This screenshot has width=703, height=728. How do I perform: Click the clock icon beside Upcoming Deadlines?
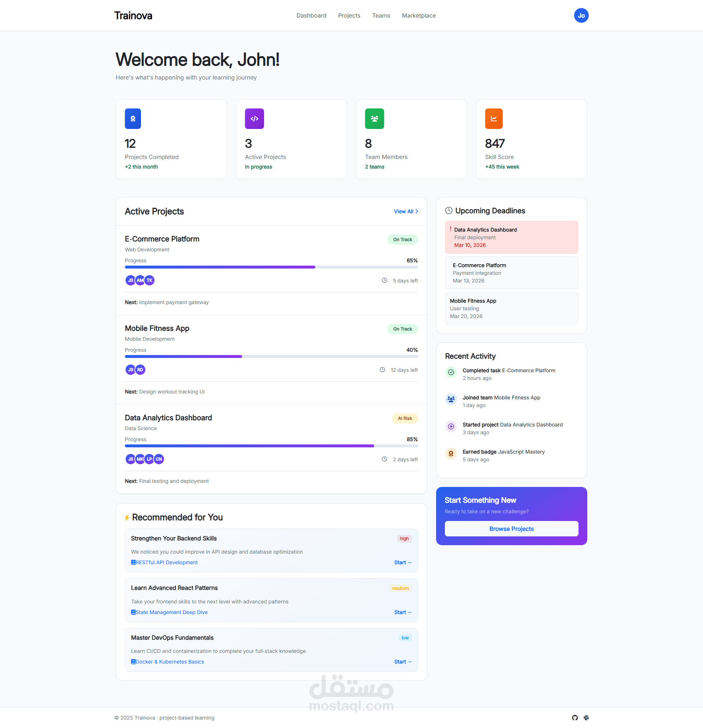point(449,211)
